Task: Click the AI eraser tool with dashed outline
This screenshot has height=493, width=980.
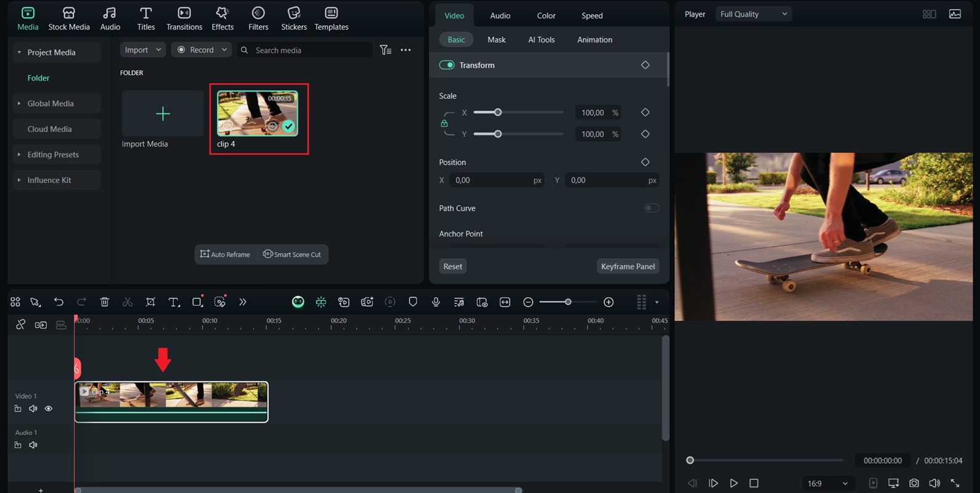Action: [220, 301]
